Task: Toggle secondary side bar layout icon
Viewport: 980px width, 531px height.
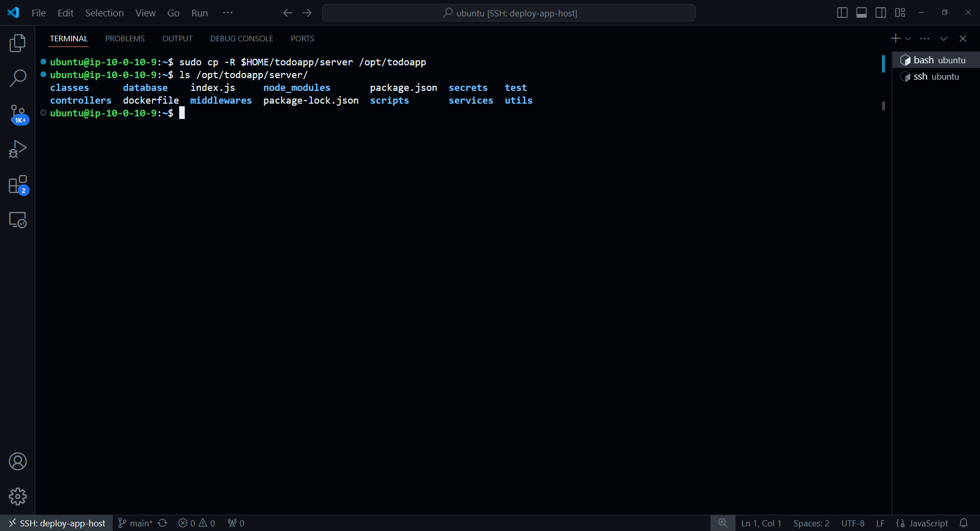Action: point(880,13)
